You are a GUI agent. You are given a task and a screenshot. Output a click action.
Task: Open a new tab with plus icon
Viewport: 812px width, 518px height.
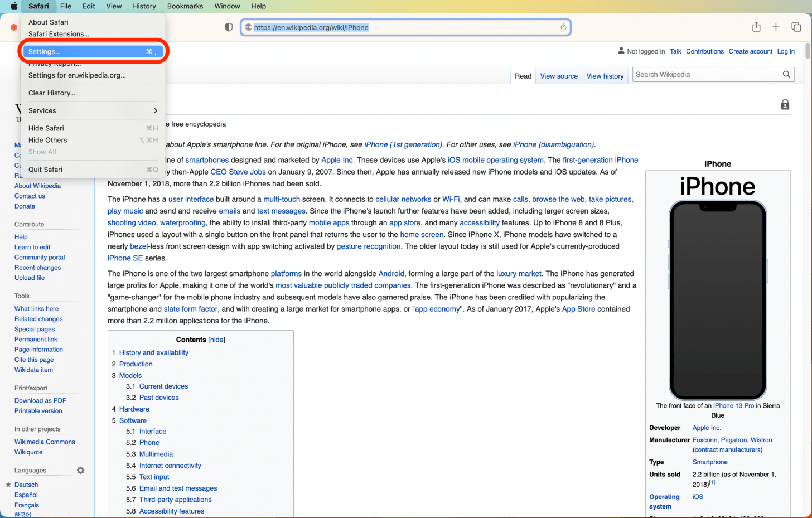pyautogui.click(x=776, y=27)
